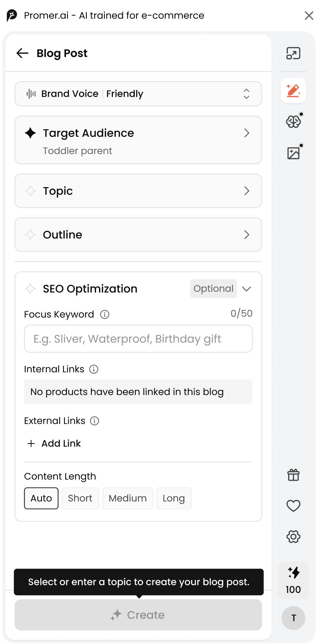Open settings gear in the sidebar
Viewport: 320px width, 644px height.
(x=294, y=537)
